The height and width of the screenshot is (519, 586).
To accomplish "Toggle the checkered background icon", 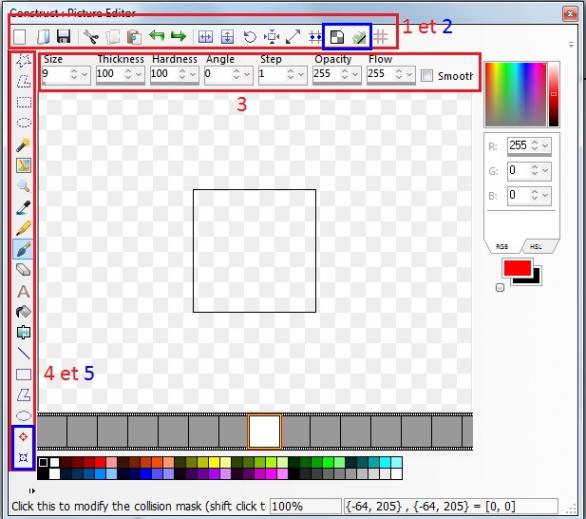I will [x=337, y=37].
